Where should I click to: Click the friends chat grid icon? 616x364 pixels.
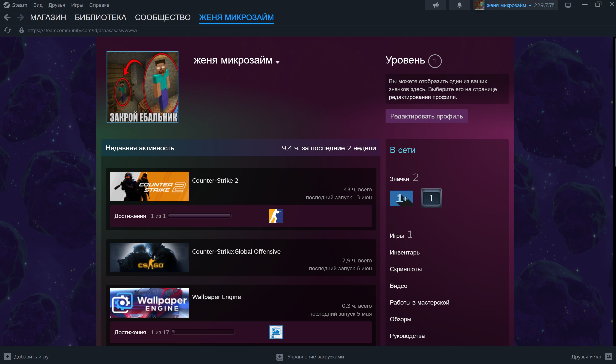point(609,356)
